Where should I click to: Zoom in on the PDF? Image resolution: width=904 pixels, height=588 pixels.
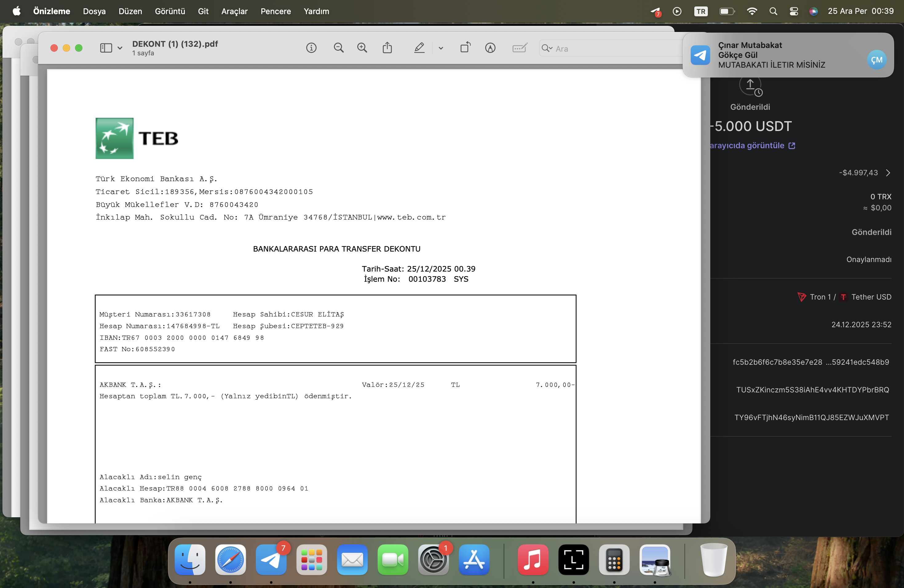[362, 48]
